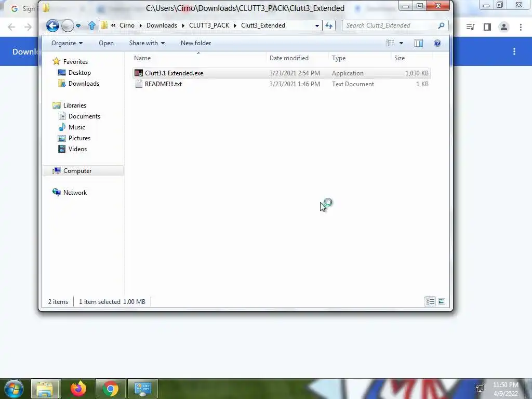Toggle the preview pane button
Image resolution: width=532 pixels, height=399 pixels.
[419, 43]
